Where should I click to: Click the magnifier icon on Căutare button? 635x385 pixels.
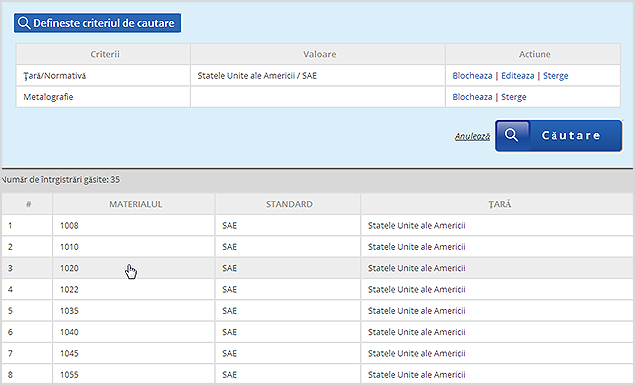coord(512,135)
